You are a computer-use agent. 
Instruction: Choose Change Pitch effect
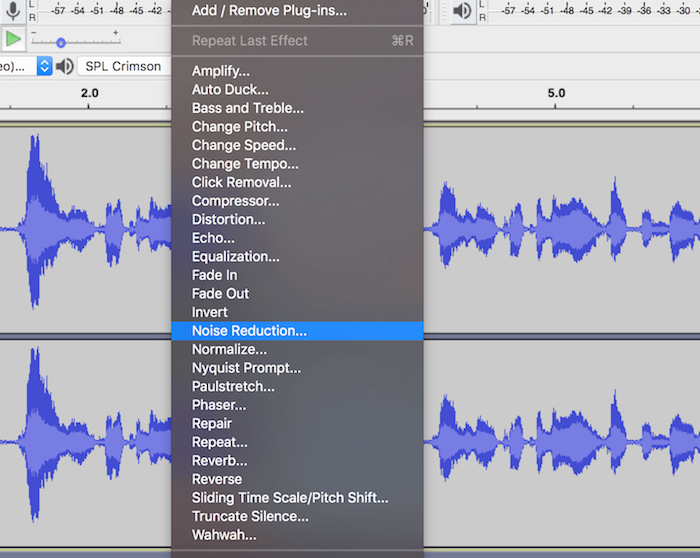297,127
